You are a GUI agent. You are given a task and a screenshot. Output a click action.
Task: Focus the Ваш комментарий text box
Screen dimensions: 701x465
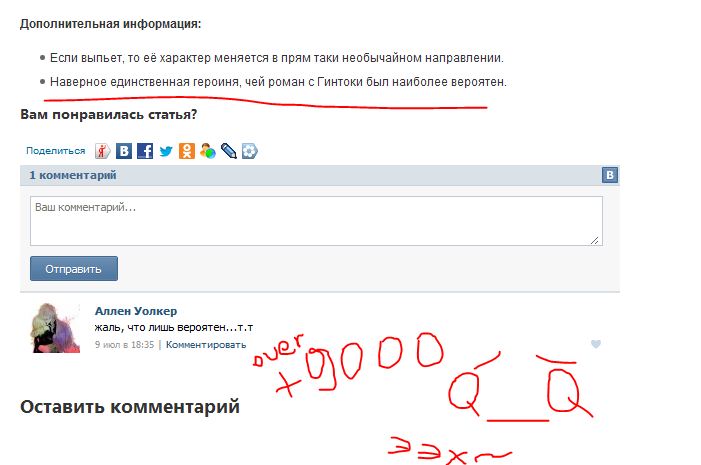pos(316,221)
